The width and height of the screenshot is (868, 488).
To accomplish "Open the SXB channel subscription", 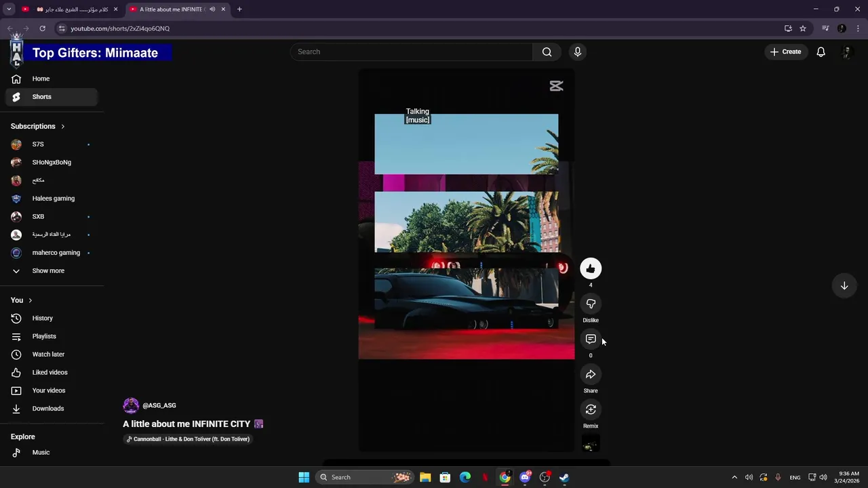I will (52, 217).
